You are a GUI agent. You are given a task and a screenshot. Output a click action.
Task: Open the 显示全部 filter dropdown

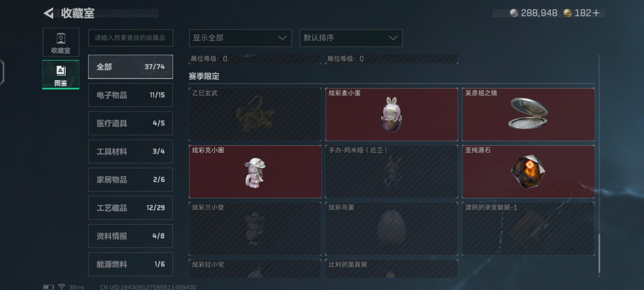240,38
